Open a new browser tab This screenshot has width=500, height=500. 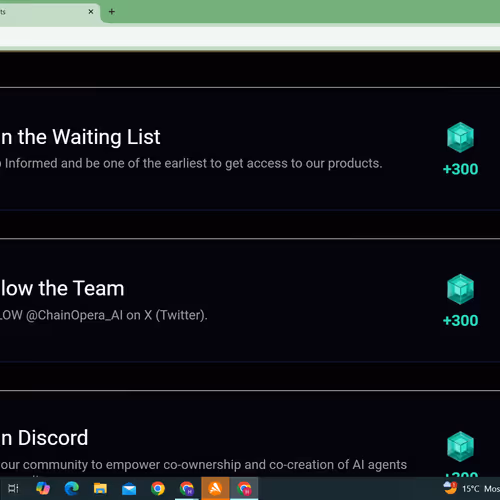112,12
